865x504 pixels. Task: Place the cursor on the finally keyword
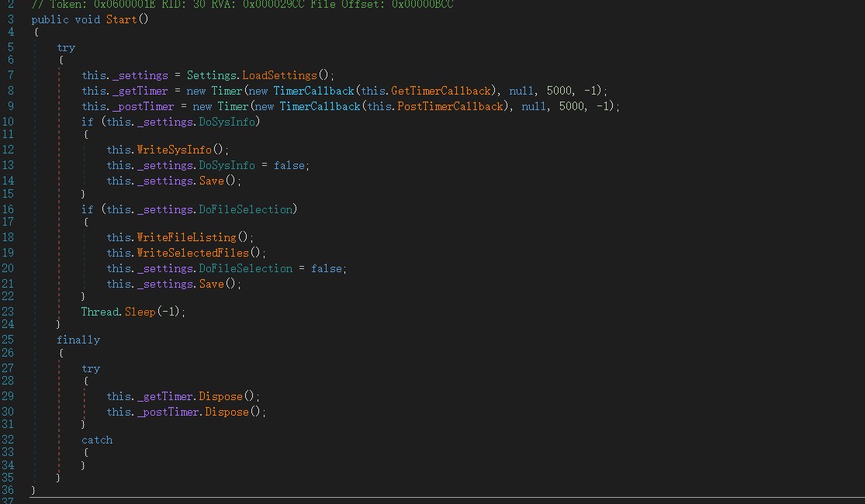(x=78, y=340)
